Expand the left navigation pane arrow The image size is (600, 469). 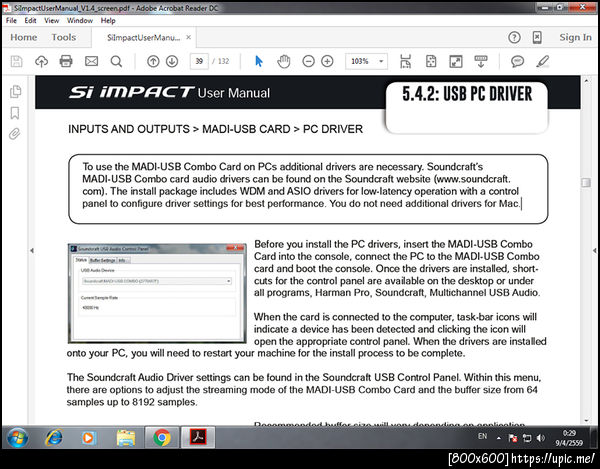click(32, 251)
